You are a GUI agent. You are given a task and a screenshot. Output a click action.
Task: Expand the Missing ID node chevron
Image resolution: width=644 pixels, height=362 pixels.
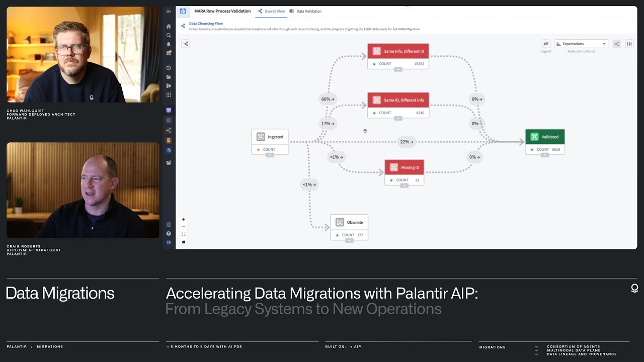tap(404, 186)
